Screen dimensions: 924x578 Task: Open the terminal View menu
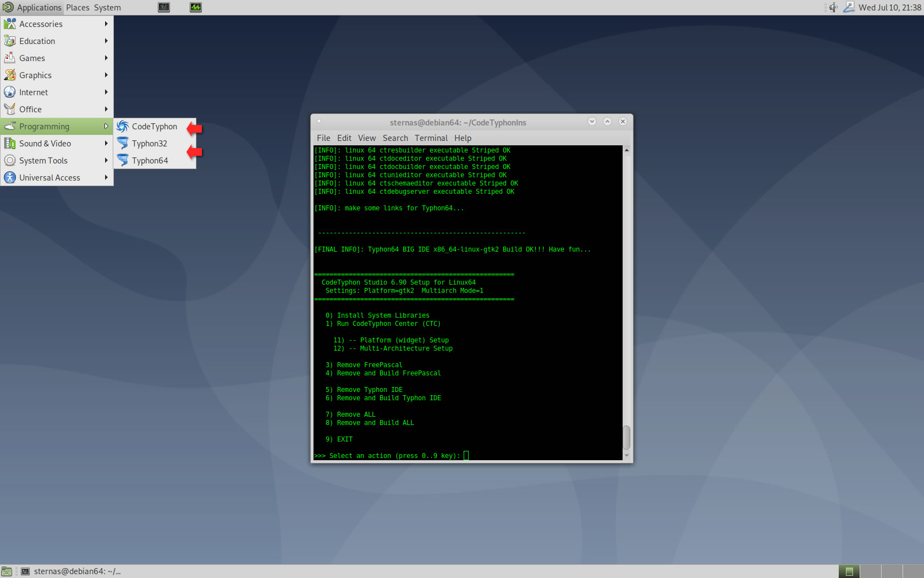pyautogui.click(x=367, y=138)
